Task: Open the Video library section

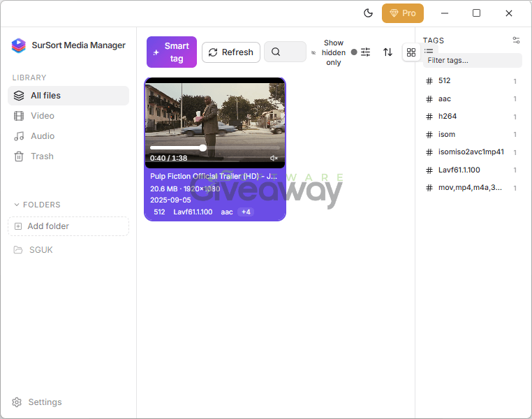Action: 68,116
